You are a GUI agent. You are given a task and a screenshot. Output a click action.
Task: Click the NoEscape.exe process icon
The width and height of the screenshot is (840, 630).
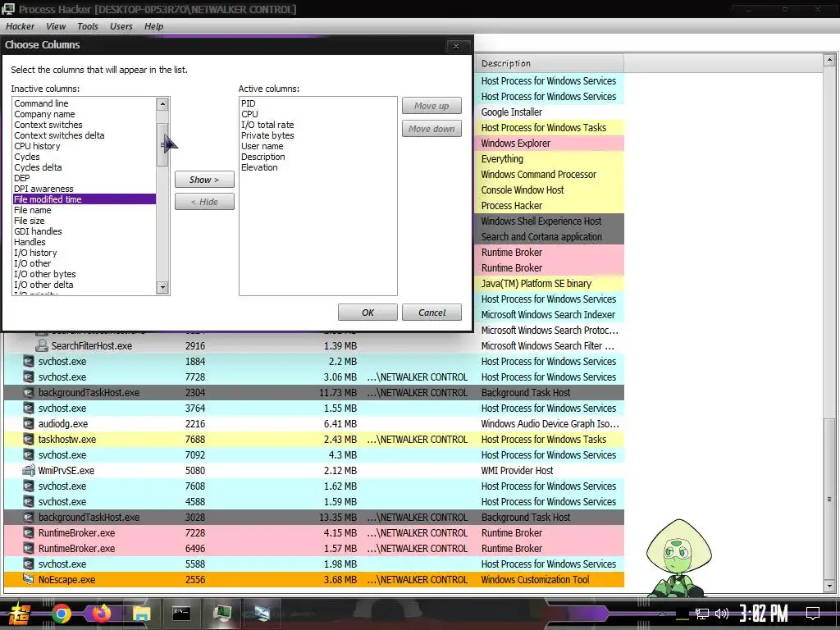(29, 580)
